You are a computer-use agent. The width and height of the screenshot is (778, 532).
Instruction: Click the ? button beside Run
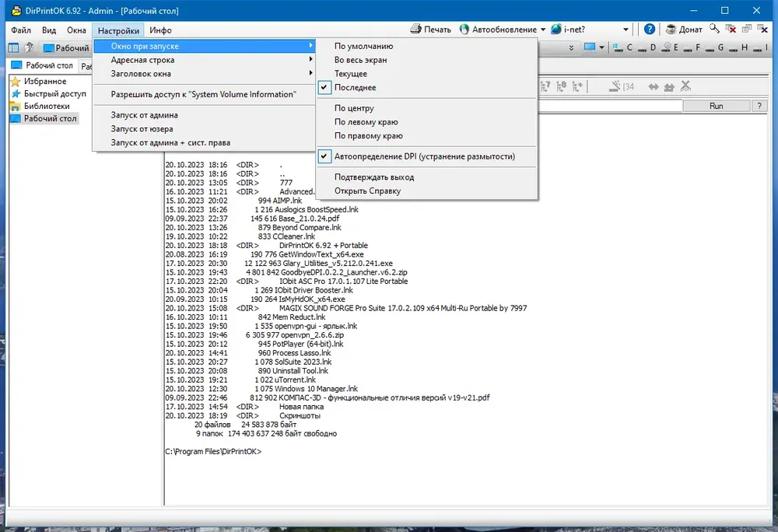click(x=759, y=106)
